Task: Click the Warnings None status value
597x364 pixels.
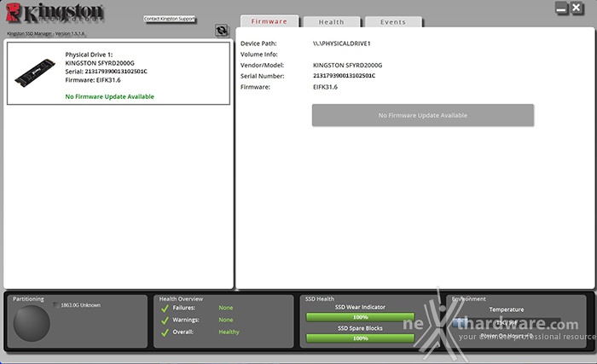Action: (226, 320)
